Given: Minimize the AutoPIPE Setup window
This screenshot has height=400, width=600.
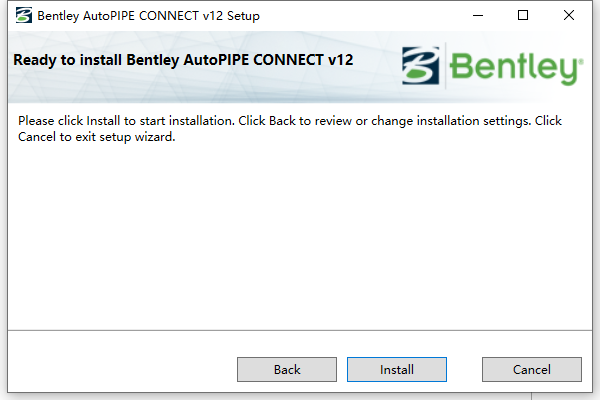Looking at the screenshot, I should tap(478, 16).
